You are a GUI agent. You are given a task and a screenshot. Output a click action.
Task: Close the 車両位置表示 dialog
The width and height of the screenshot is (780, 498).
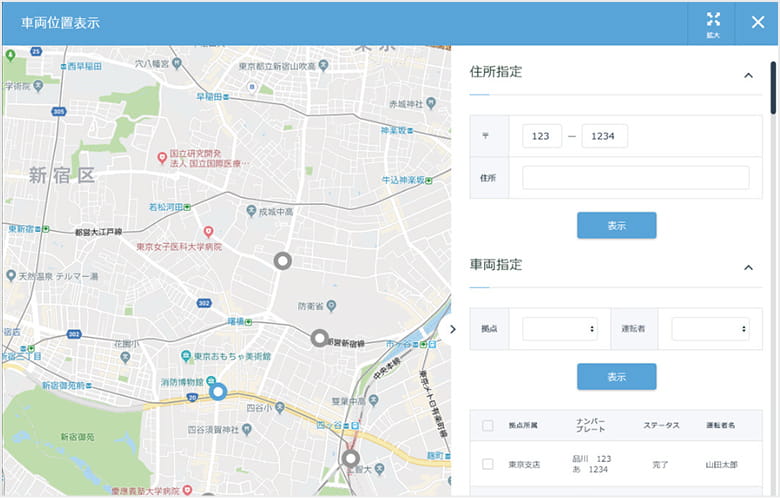click(x=758, y=22)
